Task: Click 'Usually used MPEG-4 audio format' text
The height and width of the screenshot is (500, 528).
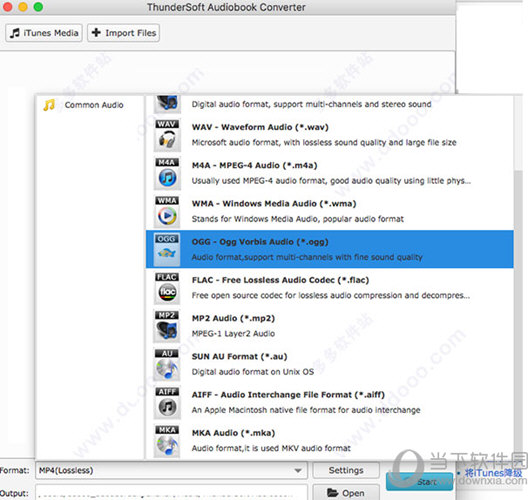Action: (x=331, y=181)
